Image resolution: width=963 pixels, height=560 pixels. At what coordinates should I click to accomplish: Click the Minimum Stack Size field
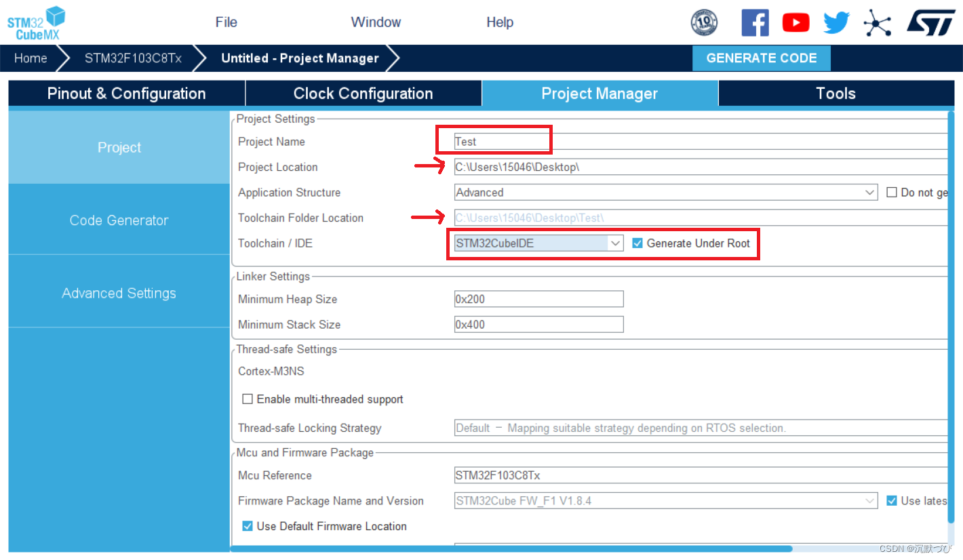pos(538,324)
